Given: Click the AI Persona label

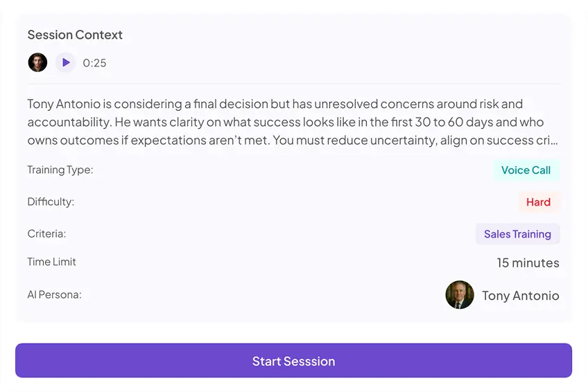Looking at the screenshot, I should (x=54, y=294).
